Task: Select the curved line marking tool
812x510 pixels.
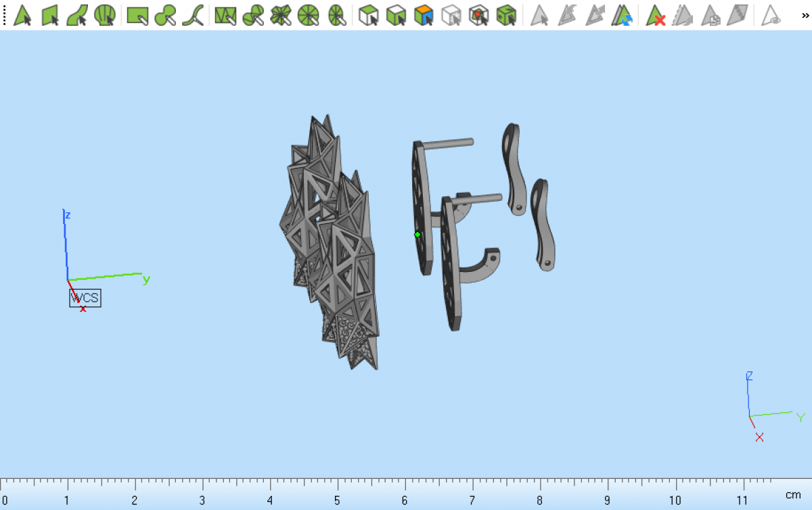Action: click(193, 15)
